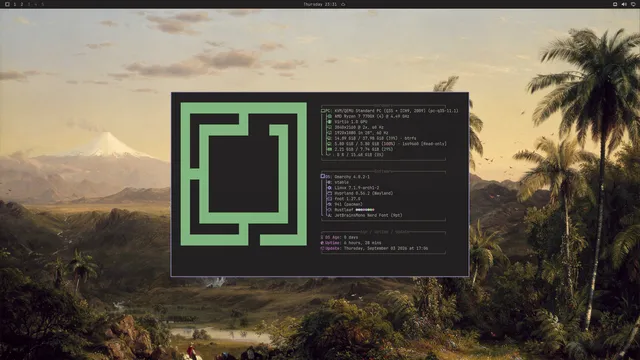
Task: Select the AMD Ryzen 7 CPU line
Action: point(371,116)
